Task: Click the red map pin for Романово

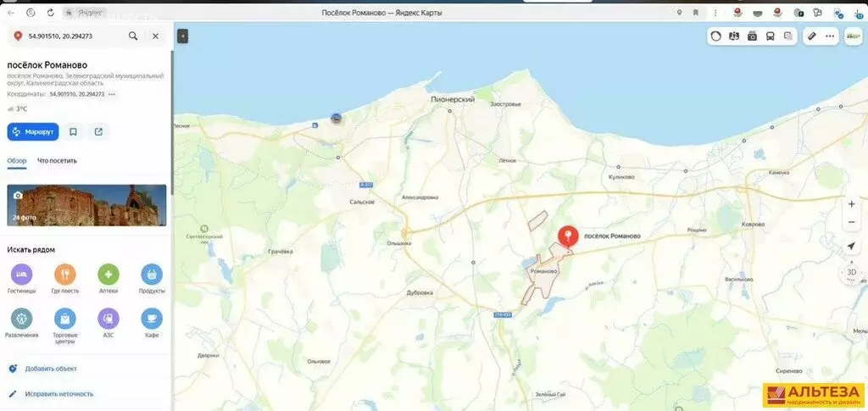Action: click(x=567, y=238)
